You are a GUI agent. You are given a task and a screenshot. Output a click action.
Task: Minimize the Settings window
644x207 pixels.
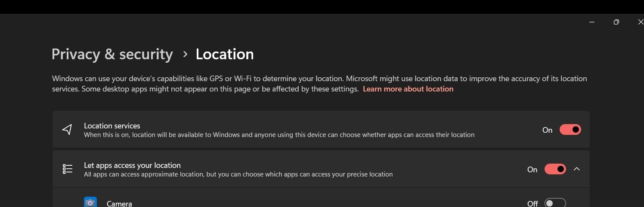592,22
